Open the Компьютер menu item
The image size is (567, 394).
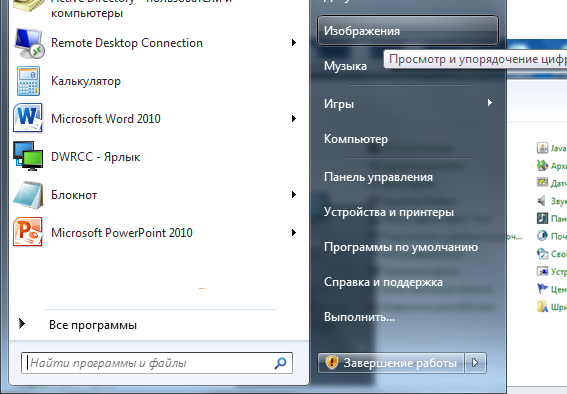pos(408,139)
